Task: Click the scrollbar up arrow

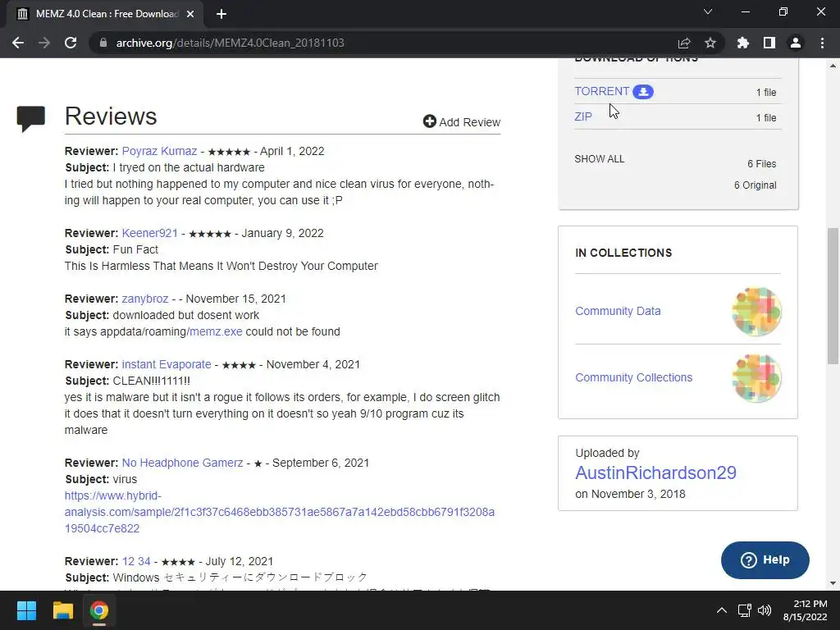Action: coord(833,66)
